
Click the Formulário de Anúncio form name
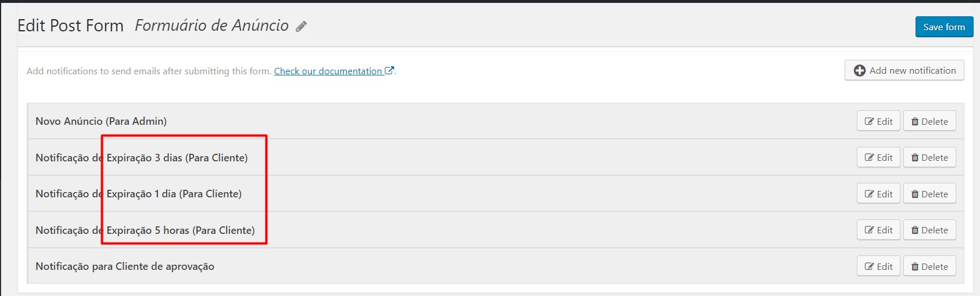pos(212,26)
